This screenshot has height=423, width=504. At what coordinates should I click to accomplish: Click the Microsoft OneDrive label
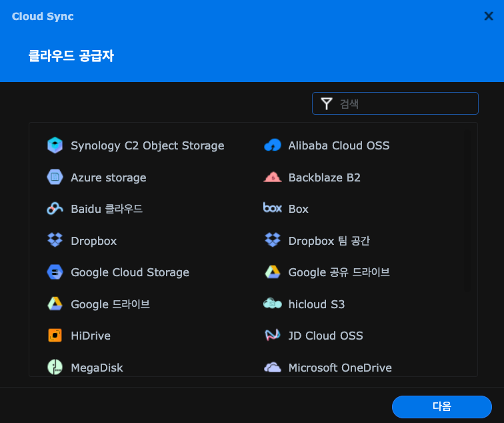tap(339, 368)
